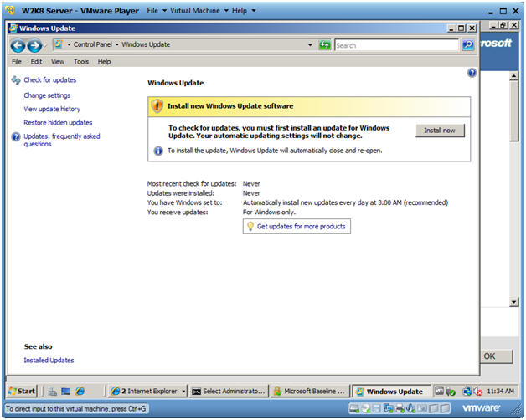Viewport: 526px width, 420px height.
Task: Open the VMware Player File dropdown
Action: 157,11
